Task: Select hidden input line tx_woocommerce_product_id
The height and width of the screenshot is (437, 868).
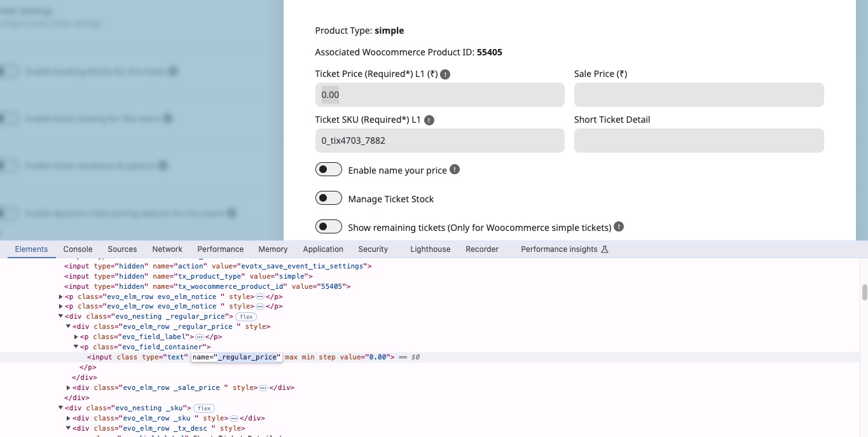Action: [x=207, y=286]
